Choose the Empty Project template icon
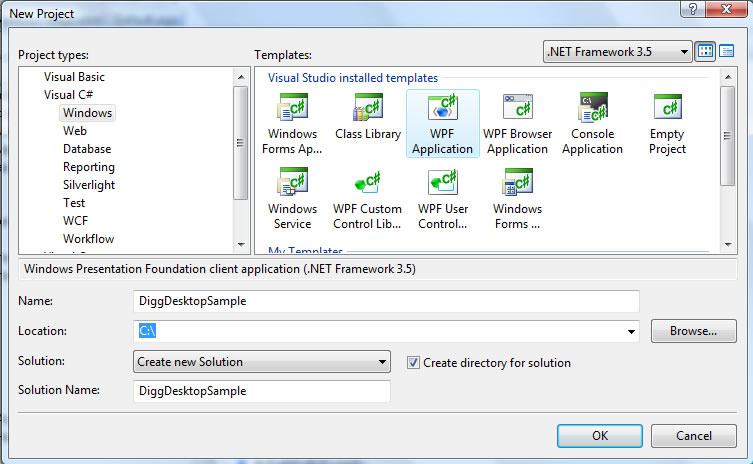The width and height of the screenshot is (753, 464). tap(668, 107)
